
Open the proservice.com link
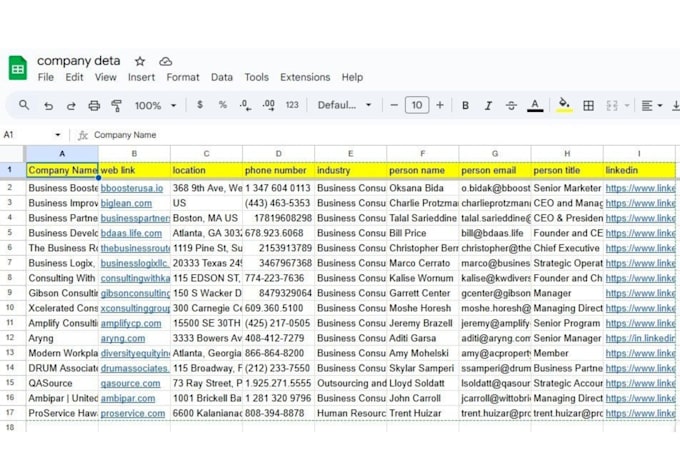click(133, 413)
